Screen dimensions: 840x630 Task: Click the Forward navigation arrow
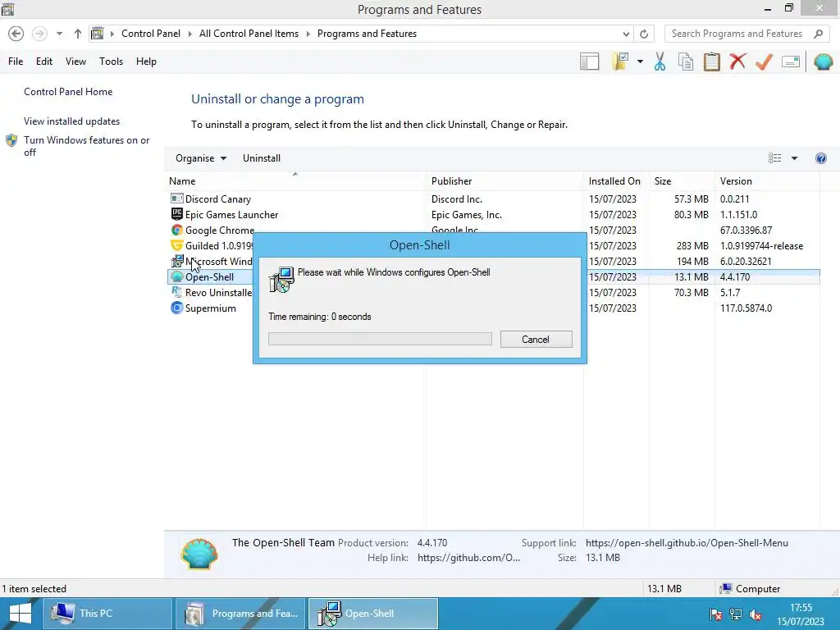[x=39, y=34]
